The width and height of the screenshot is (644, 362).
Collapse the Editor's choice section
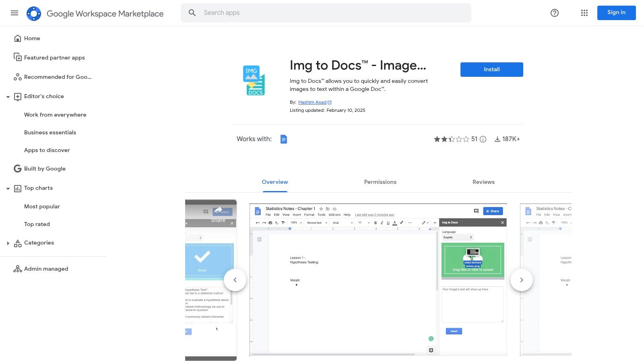(8, 97)
